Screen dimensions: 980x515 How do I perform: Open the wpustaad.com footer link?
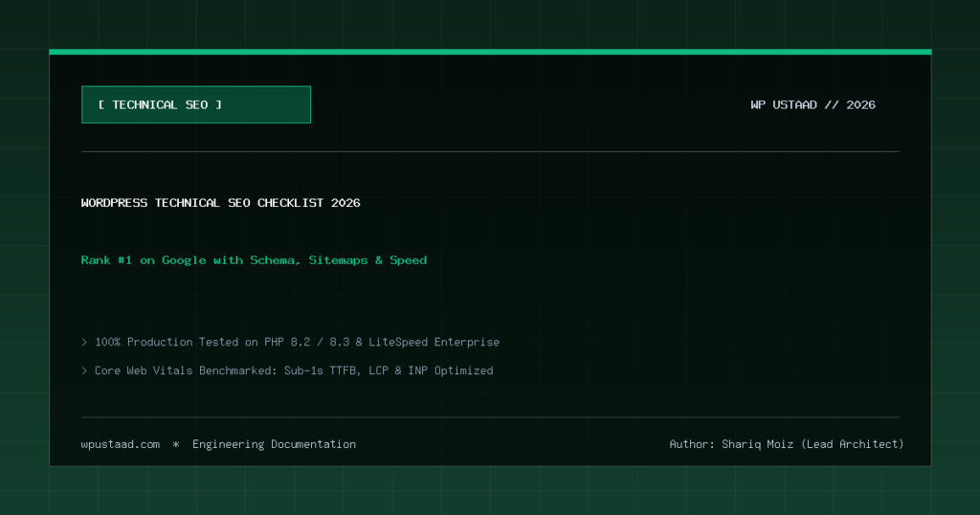coord(120,444)
